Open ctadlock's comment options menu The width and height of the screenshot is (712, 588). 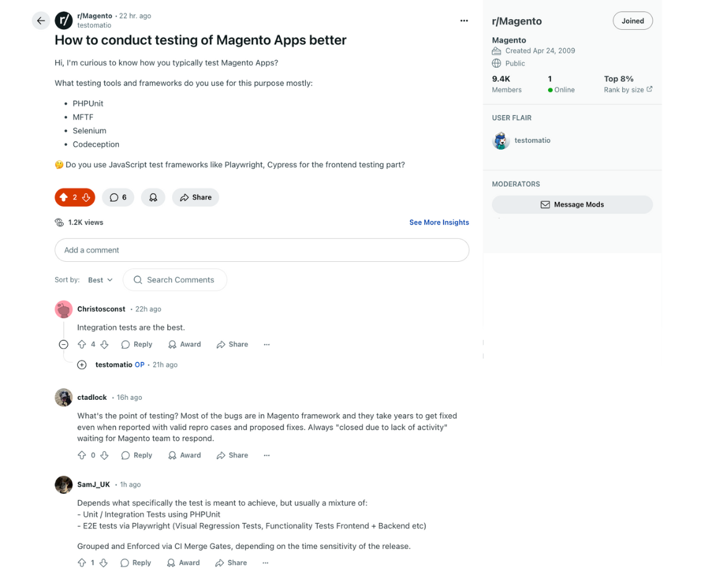[266, 455]
